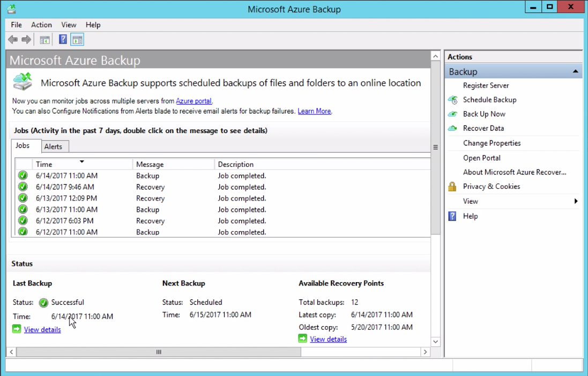Open the Azure portal link
The height and width of the screenshot is (376, 588).
click(193, 101)
